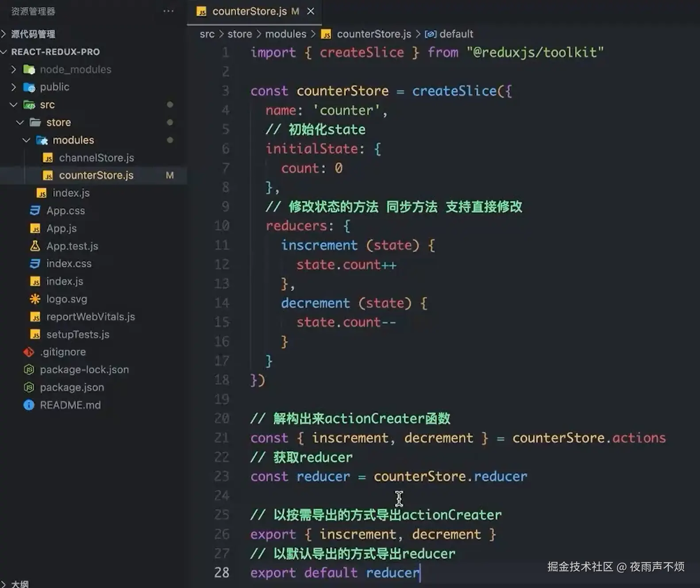
Task: Open App.js from the file tree
Action: [62, 228]
